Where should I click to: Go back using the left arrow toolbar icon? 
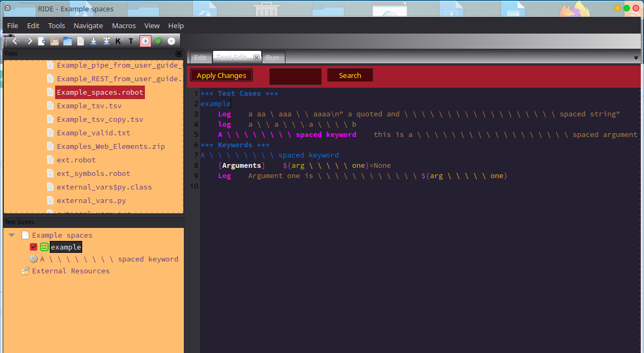(x=16, y=41)
